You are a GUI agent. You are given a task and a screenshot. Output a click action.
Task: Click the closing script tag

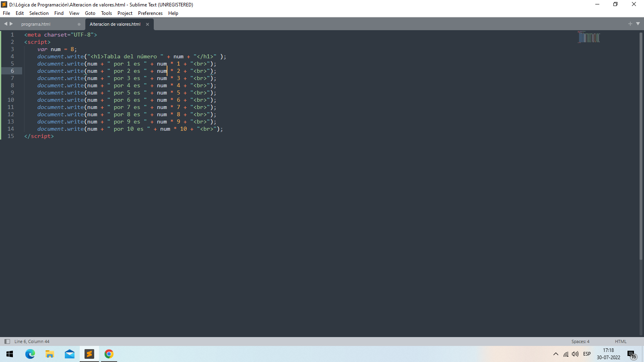tap(39, 136)
